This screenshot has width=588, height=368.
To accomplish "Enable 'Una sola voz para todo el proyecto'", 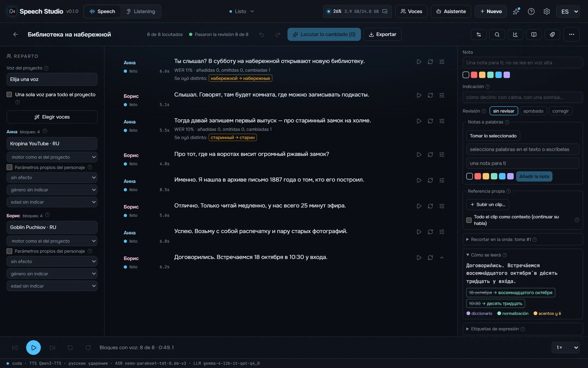I will pos(9,95).
